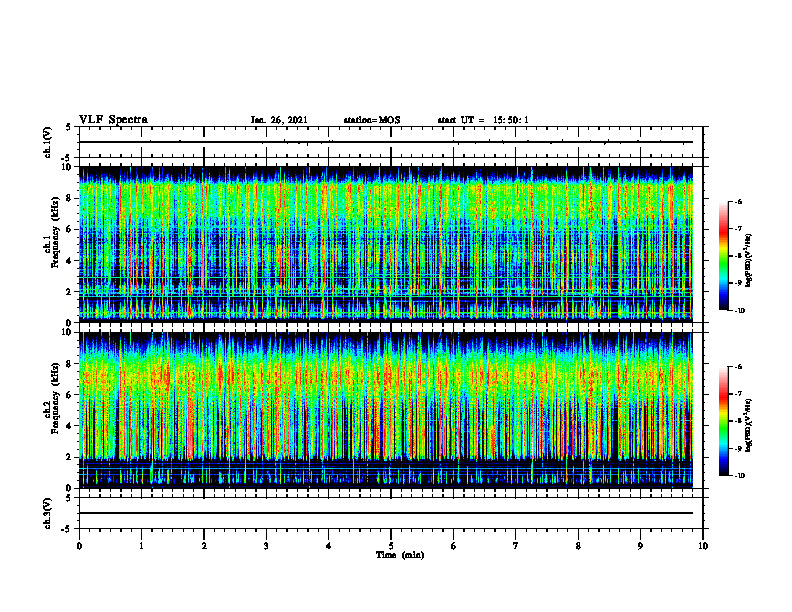
Task: Click the 'VLF Spectra' plot title
Action: (113, 120)
